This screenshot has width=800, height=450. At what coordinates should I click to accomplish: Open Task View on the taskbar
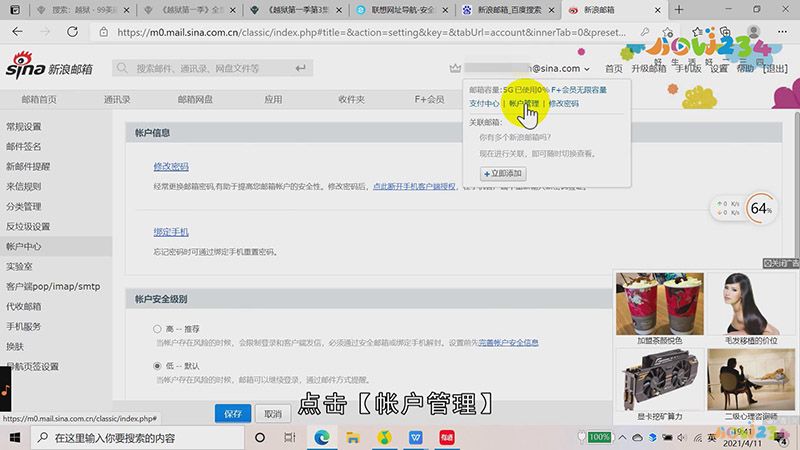[x=290, y=438]
